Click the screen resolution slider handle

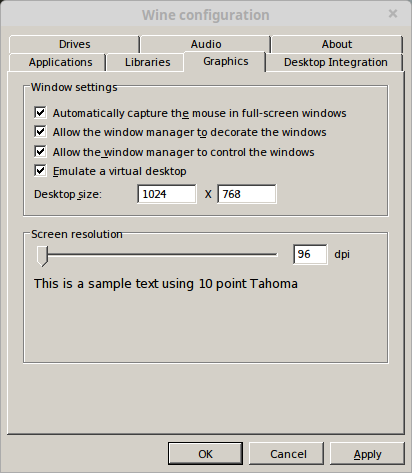42,256
